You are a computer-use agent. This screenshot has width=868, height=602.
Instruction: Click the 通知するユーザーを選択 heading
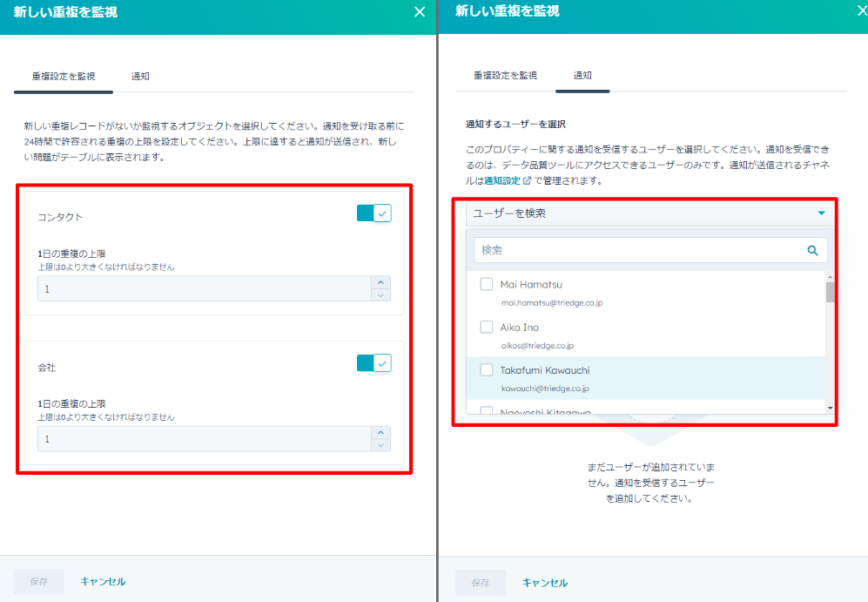pos(515,124)
